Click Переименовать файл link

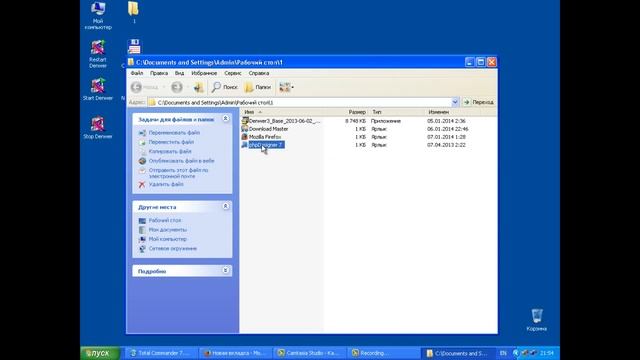174,133
